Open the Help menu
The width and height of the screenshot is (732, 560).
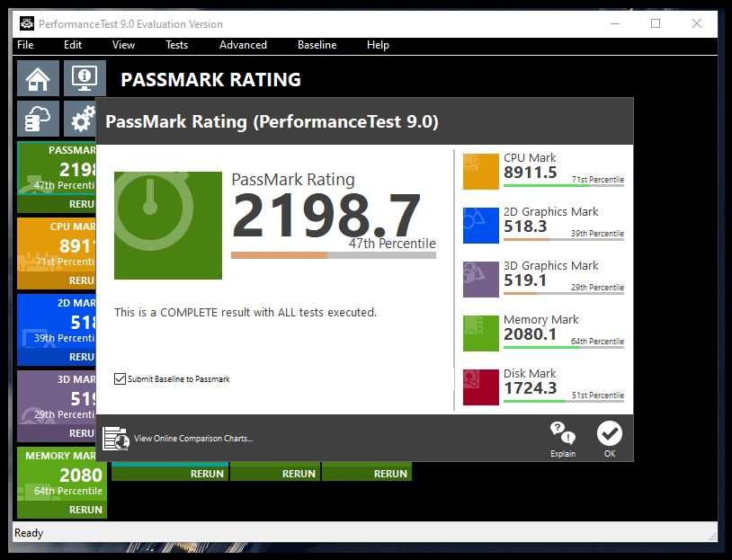click(x=378, y=45)
